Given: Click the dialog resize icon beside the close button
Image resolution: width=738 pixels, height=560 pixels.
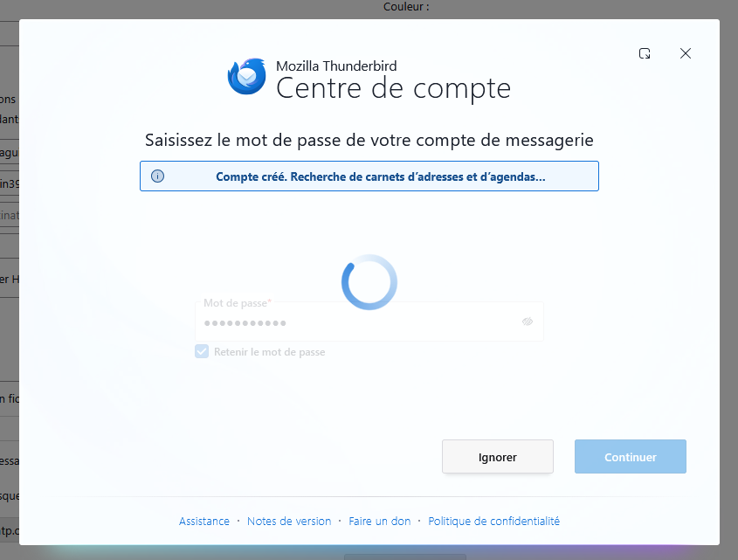Looking at the screenshot, I should click(x=645, y=53).
